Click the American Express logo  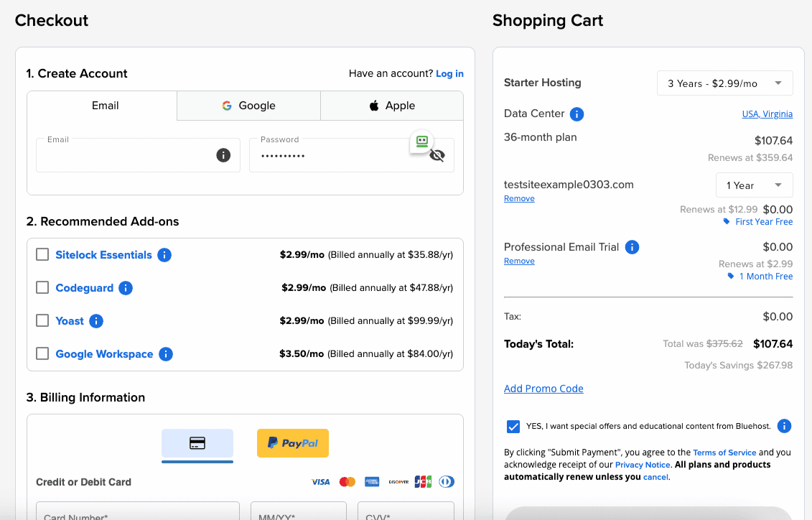(x=372, y=482)
